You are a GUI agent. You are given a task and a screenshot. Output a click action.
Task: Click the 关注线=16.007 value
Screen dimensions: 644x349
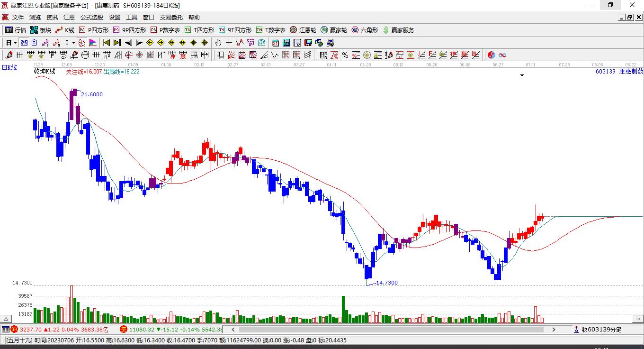84,72
